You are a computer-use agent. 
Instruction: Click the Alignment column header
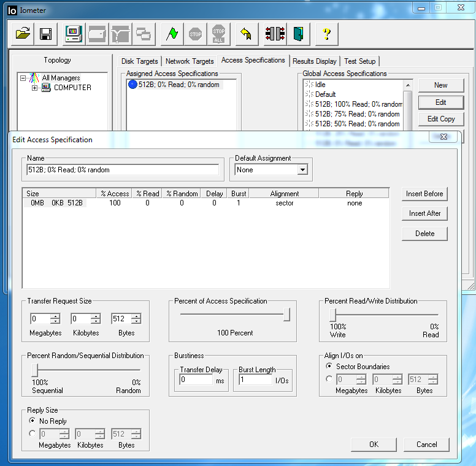click(x=284, y=194)
